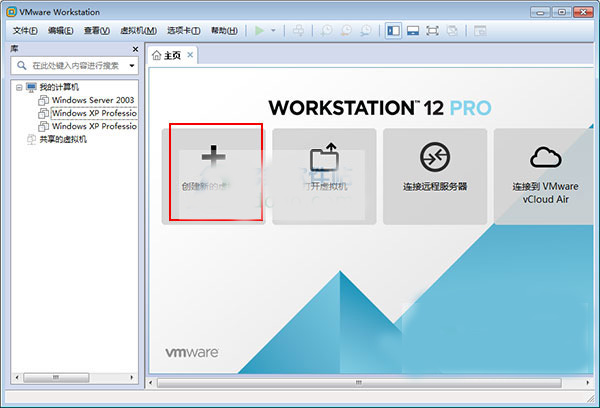Select Windows Server 2003 in the library
Viewport: 600px width, 408px height.
click(93, 101)
